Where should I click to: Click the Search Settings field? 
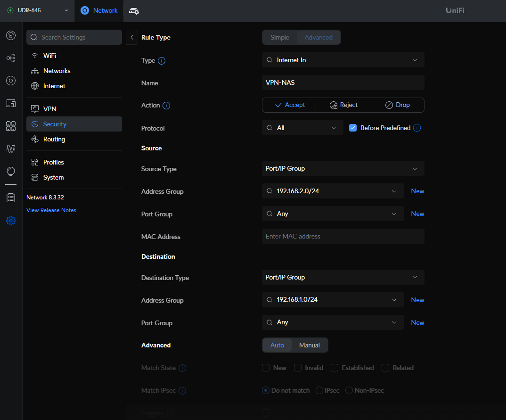coord(74,37)
